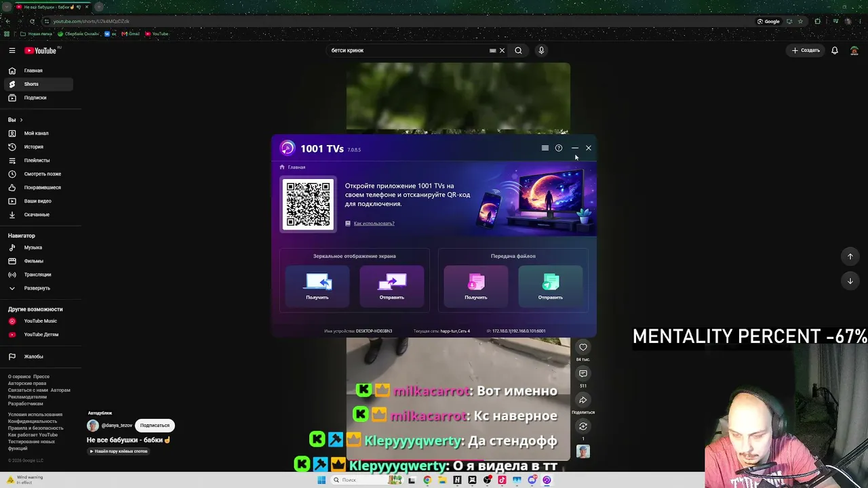The width and height of the screenshot is (868, 488).
Task: Expand the 'Вы' section
Action: (x=16, y=120)
